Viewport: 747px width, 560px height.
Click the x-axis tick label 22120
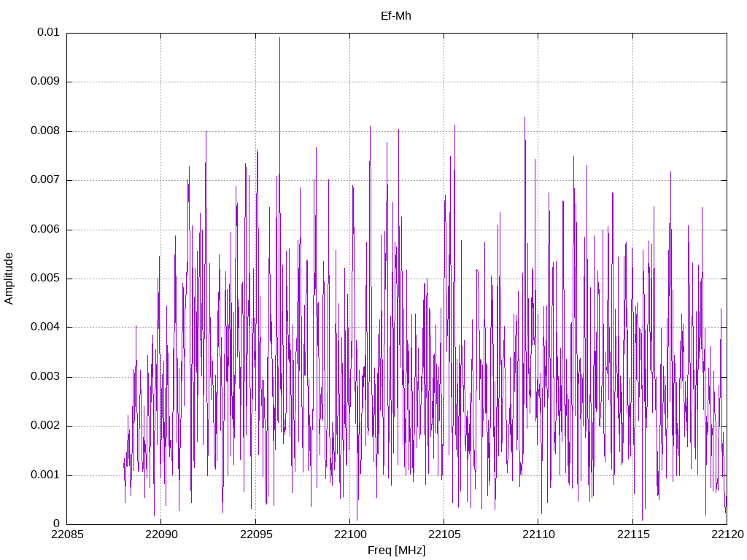pos(728,534)
